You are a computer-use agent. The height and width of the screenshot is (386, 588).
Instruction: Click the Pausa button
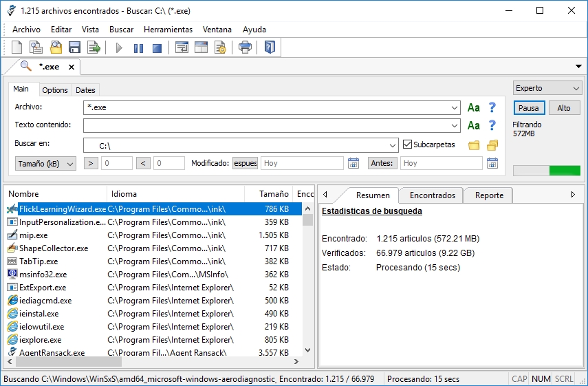tap(529, 108)
